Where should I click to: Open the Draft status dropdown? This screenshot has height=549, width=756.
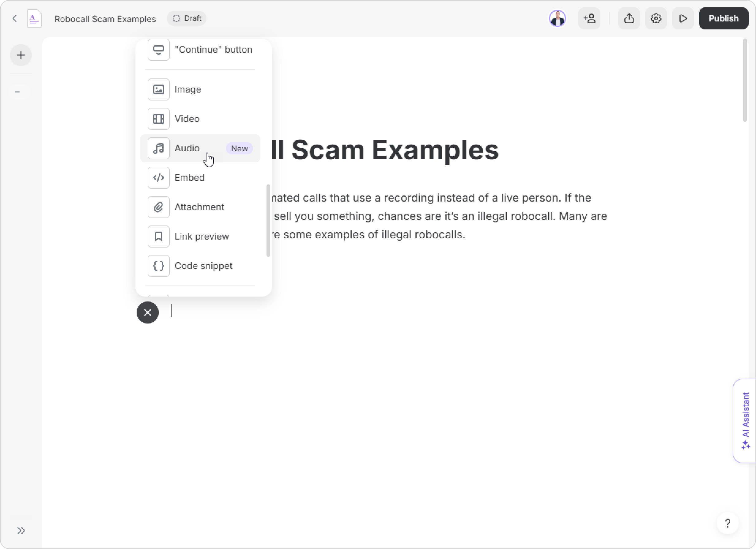coord(187,18)
